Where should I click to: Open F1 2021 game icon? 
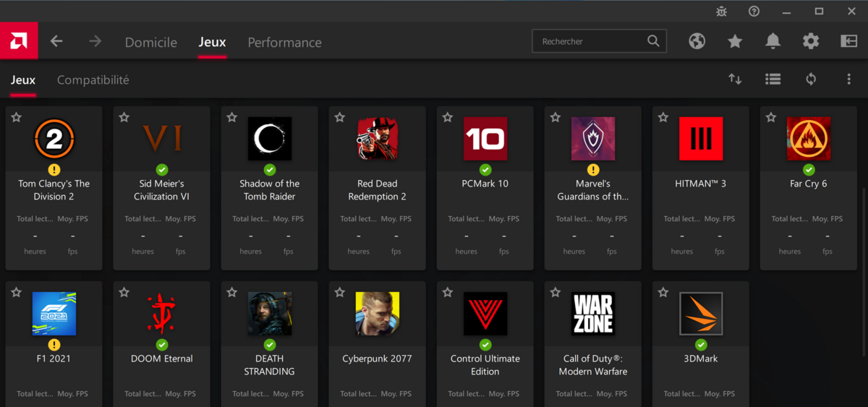pyautogui.click(x=54, y=314)
